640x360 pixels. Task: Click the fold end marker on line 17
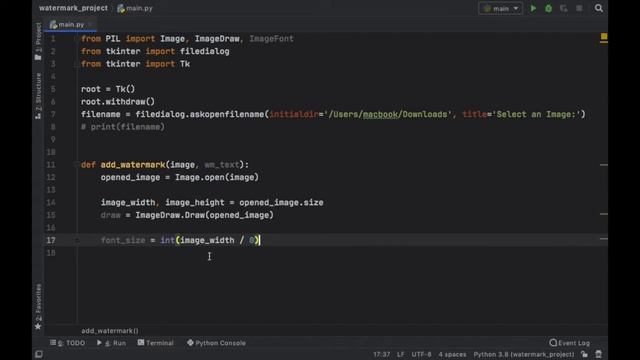point(77,240)
